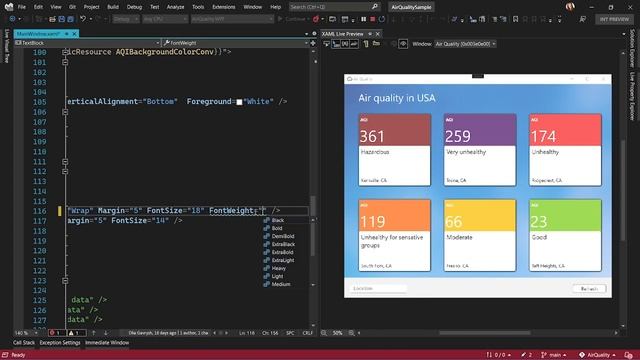Viewport: 640px width, 360px height.
Task: Click the INT PREVIEW button
Action: [x=614, y=19]
